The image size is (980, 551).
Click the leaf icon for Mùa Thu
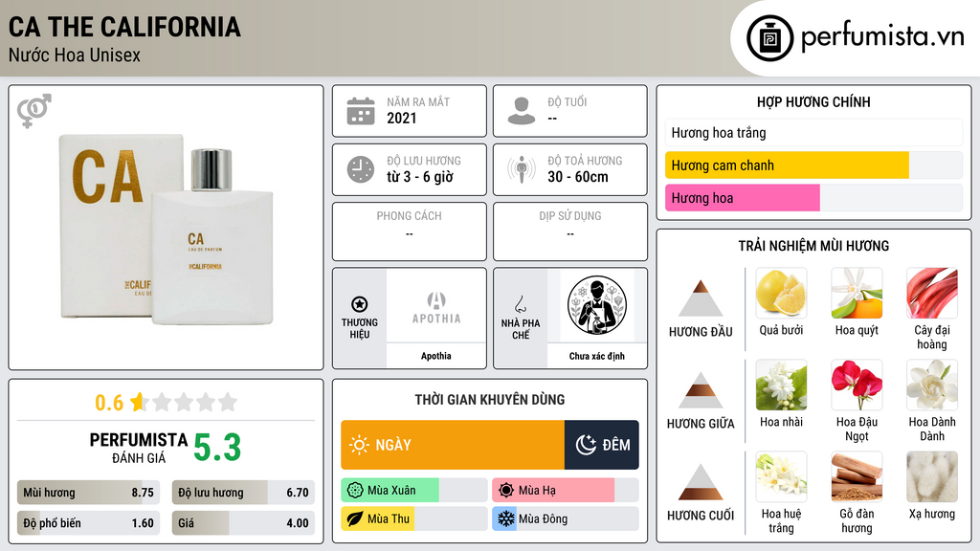click(x=355, y=518)
